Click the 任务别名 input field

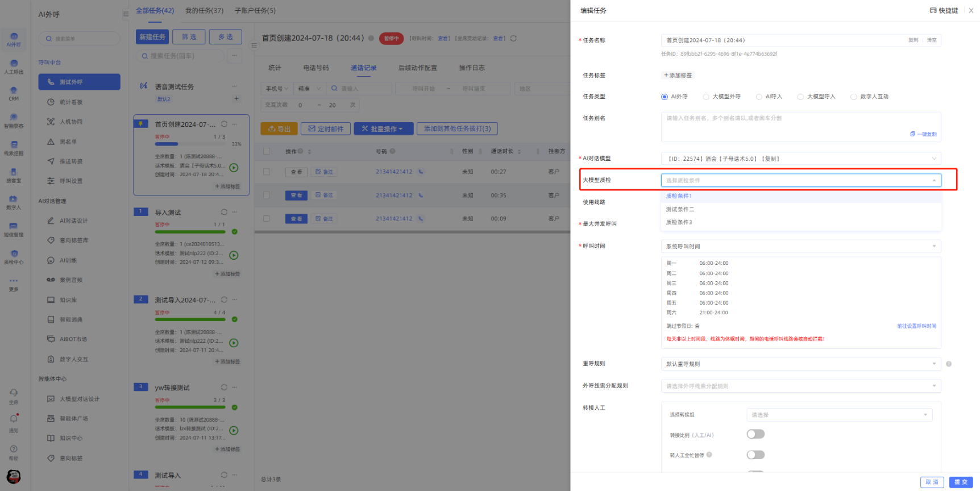[x=800, y=126]
